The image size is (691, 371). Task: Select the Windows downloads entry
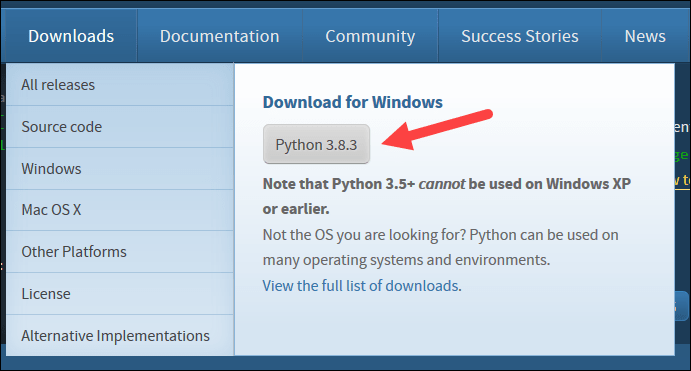[120, 169]
